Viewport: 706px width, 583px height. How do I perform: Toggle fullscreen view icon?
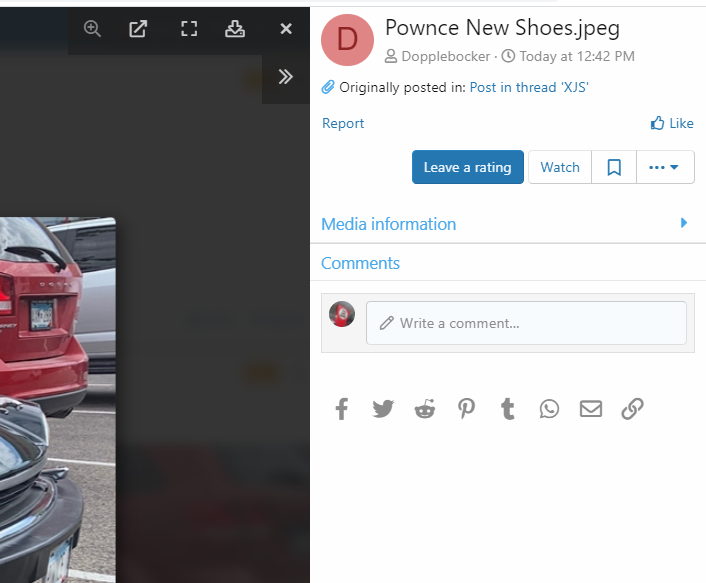point(188,29)
